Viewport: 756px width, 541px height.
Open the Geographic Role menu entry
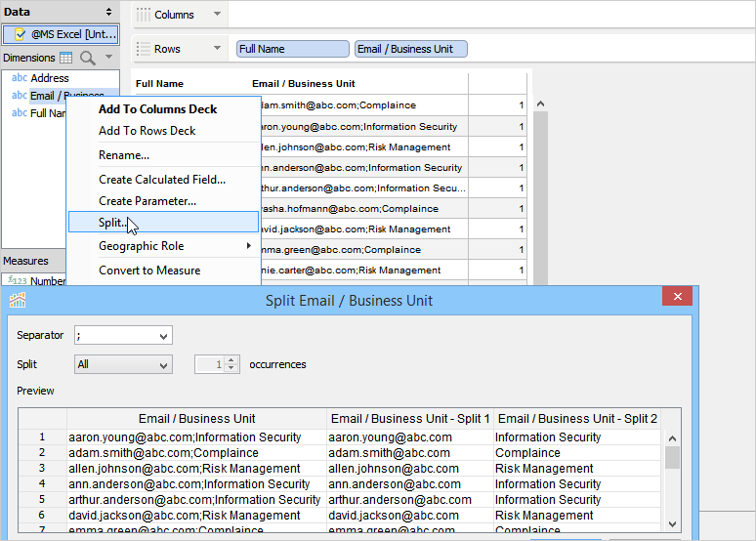tap(163, 246)
